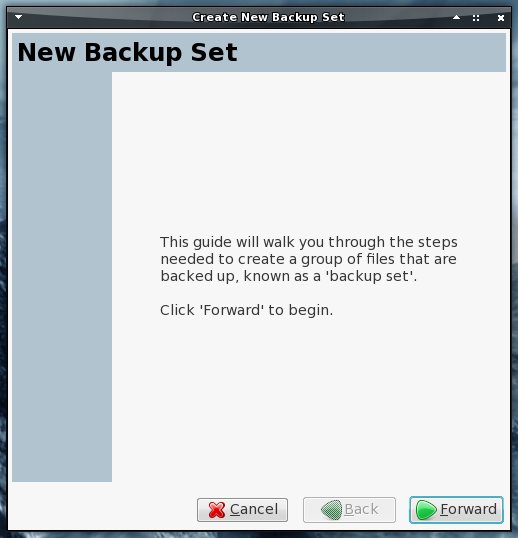Click the 'This guide will walk you' paragraph

(309, 259)
